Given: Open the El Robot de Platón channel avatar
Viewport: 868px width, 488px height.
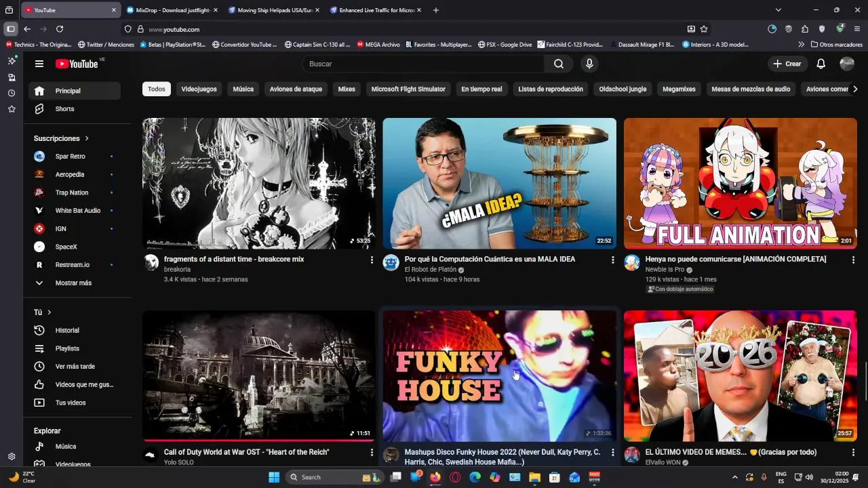Looking at the screenshot, I should tap(391, 263).
